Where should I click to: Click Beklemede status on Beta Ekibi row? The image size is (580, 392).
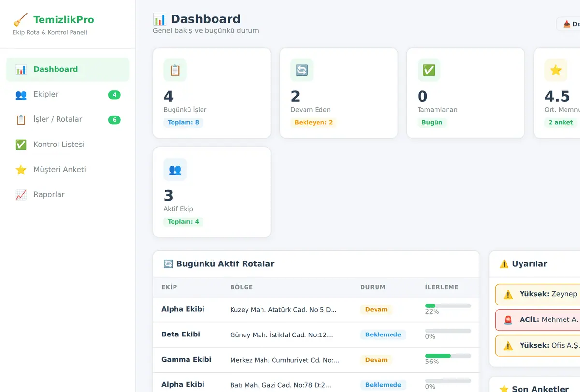[x=383, y=335]
